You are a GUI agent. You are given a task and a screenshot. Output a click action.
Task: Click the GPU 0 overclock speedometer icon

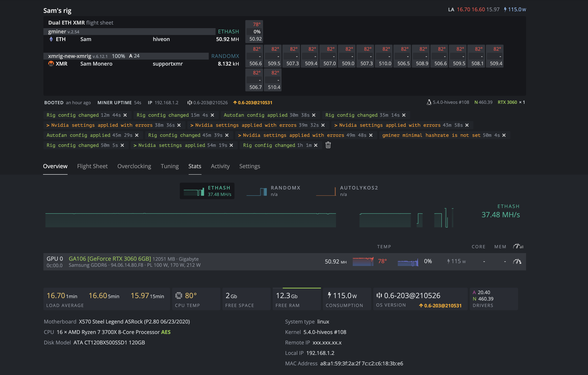click(517, 261)
